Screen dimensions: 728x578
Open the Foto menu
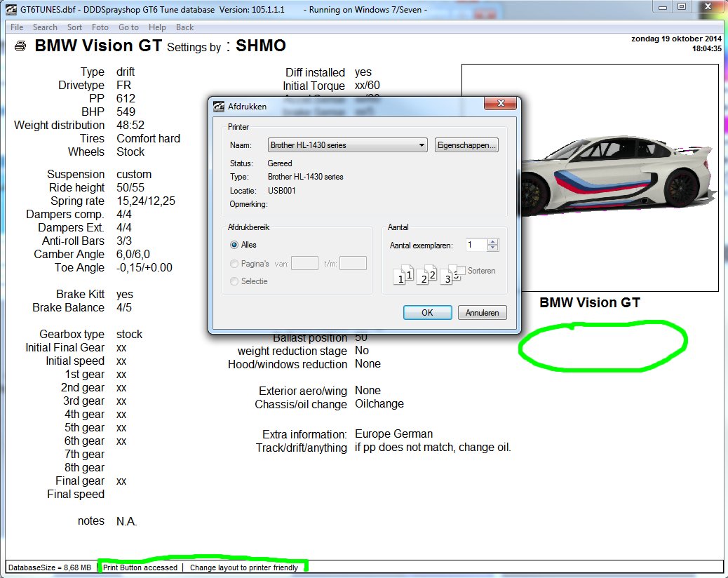(x=100, y=27)
